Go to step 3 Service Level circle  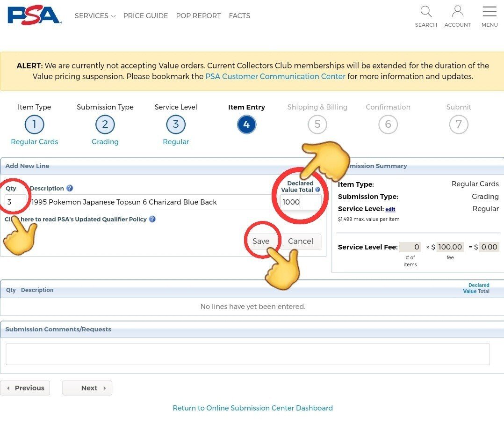pos(176,125)
